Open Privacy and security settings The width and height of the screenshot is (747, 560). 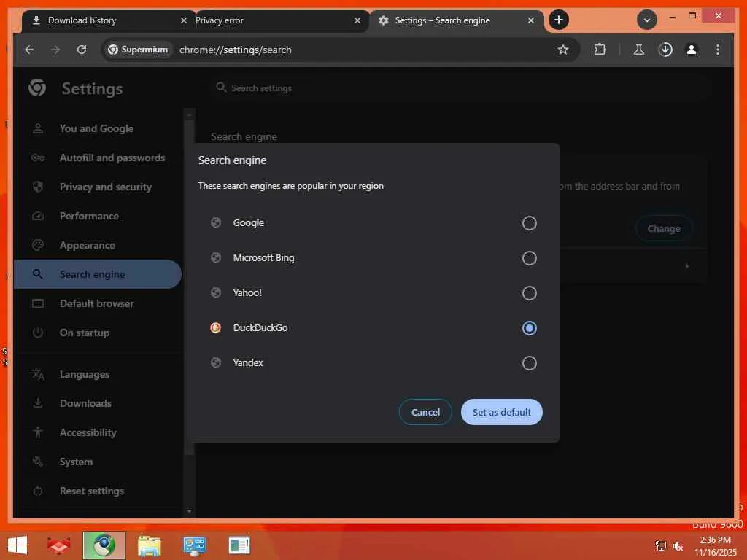coord(97,187)
